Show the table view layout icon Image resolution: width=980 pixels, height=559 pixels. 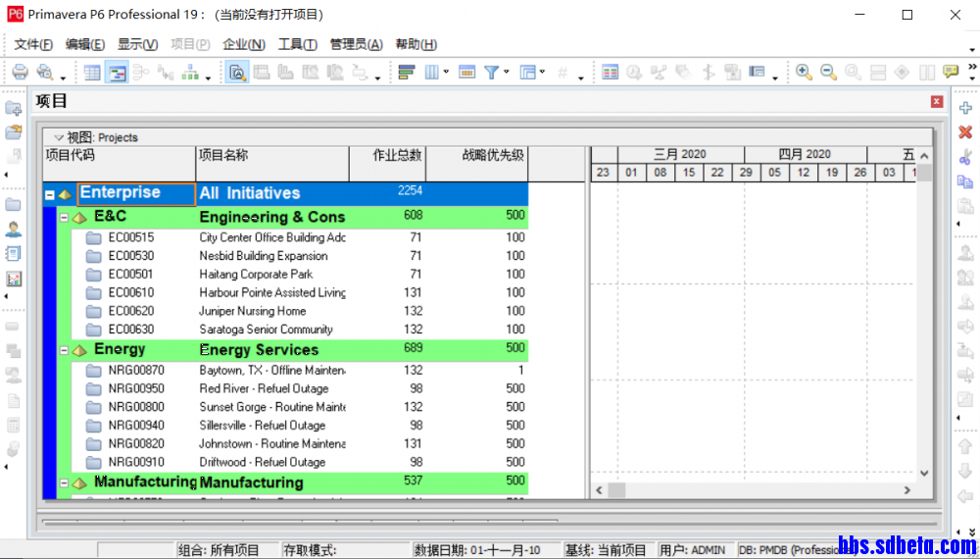pyautogui.click(x=92, y=73)
